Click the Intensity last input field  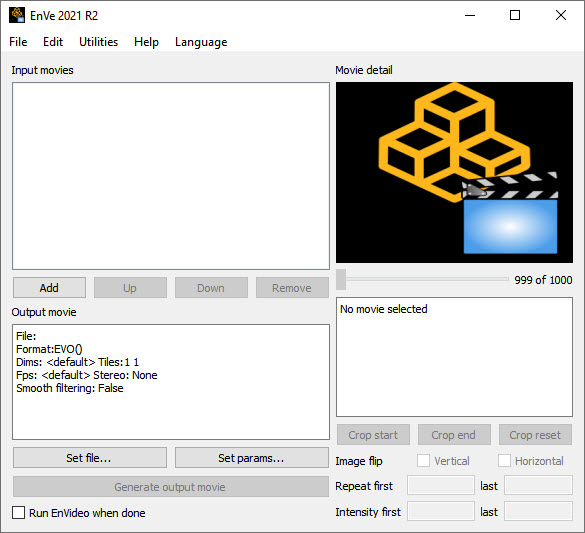coord(538,511)
